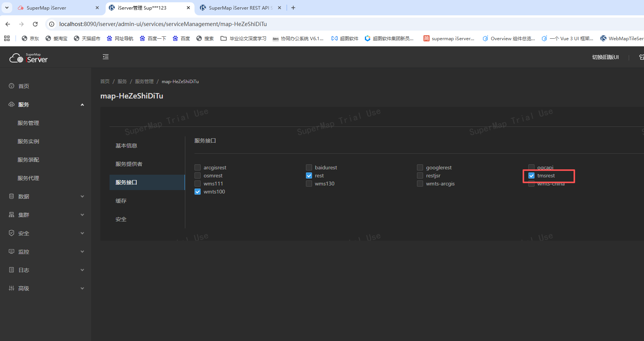644x341 pixels.
Task: Uncheck the rest service interface
Action: [x=309, y=175]
